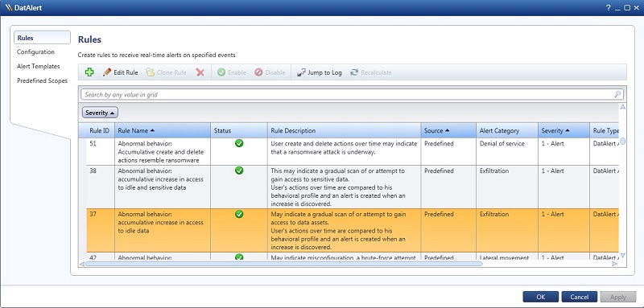
Task: Click highlighted 'access to idle data' rule name
Action: click(163, 231)
